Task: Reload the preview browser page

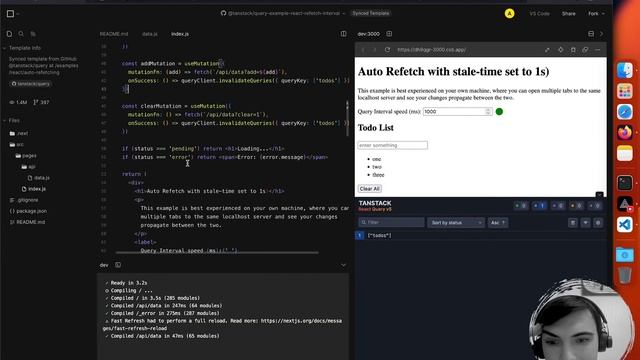Action: click(387, 50)
